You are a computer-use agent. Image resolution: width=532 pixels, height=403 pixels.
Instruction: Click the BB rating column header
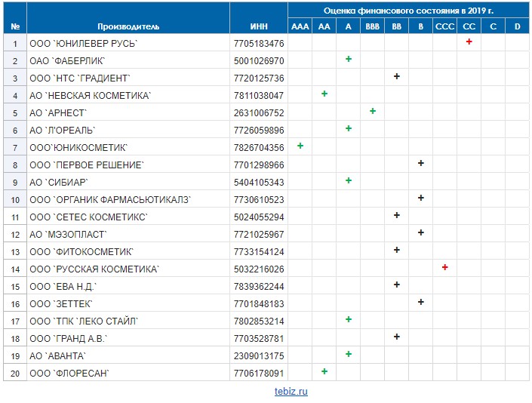[397, 26]
